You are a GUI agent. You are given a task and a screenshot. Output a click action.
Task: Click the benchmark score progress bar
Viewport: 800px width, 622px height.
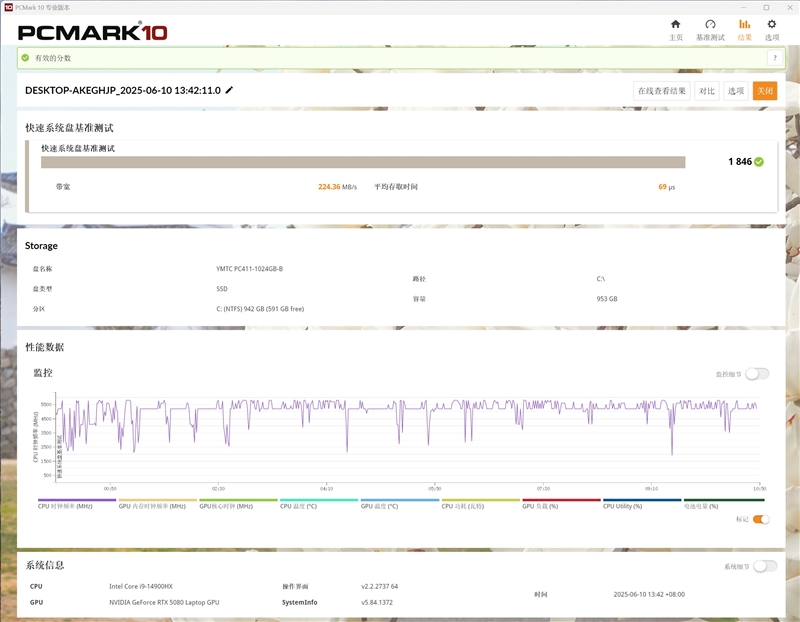pyautogui.click(x=363, y=162)
